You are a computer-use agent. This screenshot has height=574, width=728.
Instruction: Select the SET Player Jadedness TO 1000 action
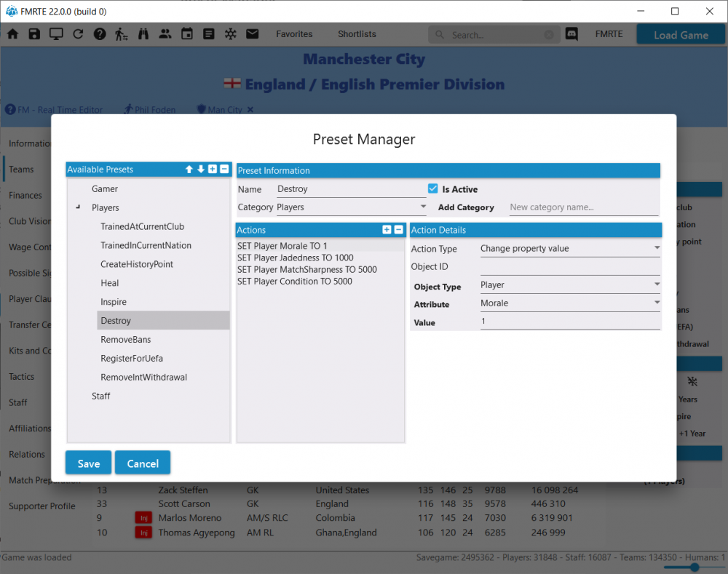(295, 258)
